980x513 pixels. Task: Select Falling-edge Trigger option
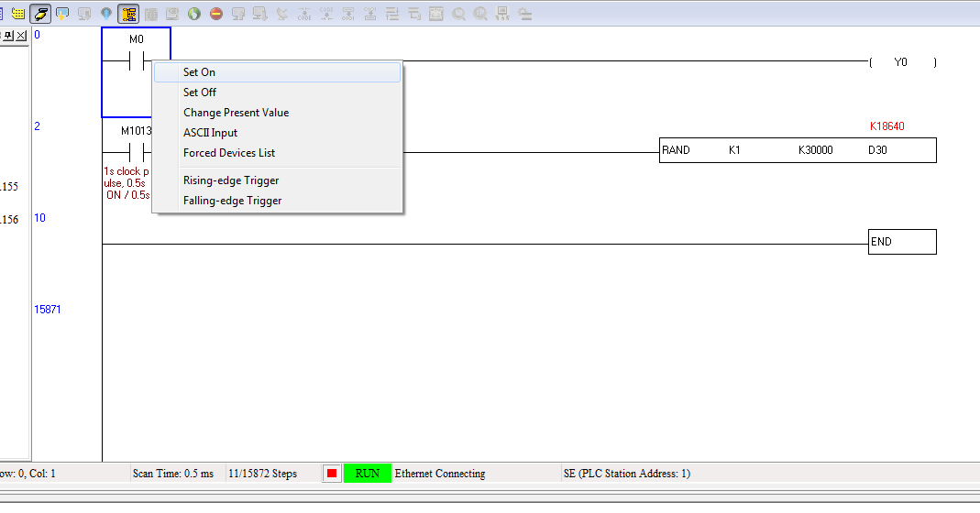tap(232, 201)
